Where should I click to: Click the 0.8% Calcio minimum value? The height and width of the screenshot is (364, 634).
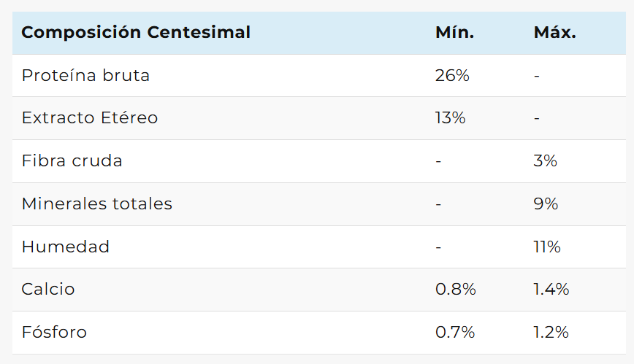point(456,289)
